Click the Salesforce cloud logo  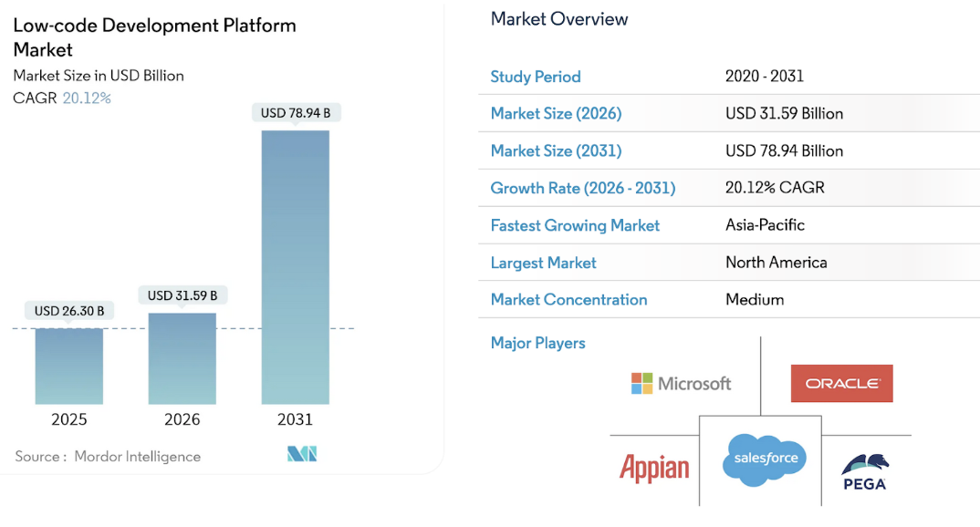[760, 458]
